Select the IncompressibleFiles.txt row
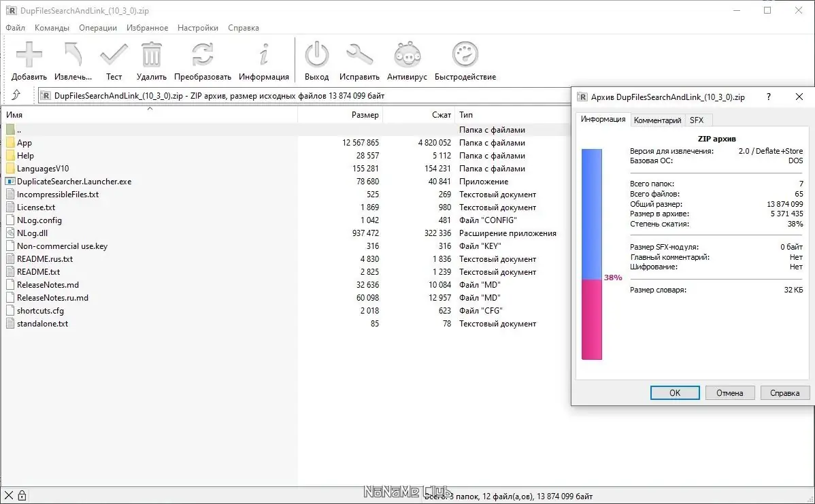This screenshot has height=504, width=815. [286, 194]
